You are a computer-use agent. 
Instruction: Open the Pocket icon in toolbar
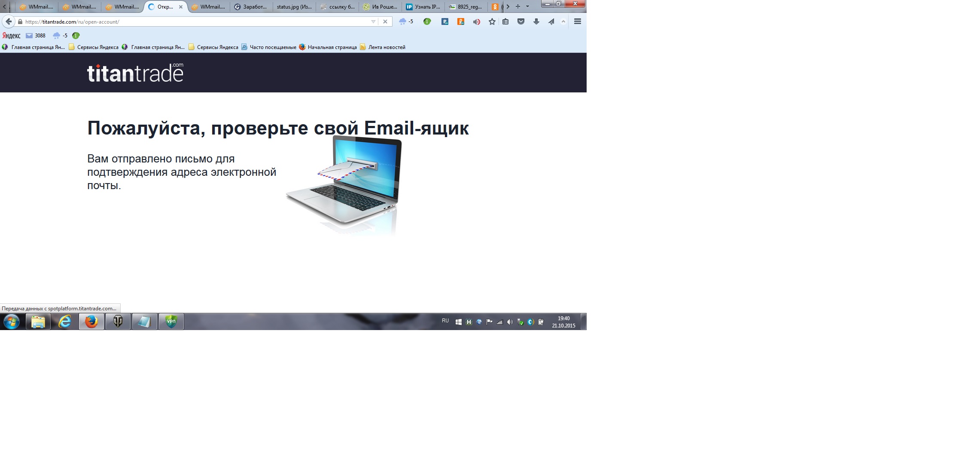coord(521,21)
